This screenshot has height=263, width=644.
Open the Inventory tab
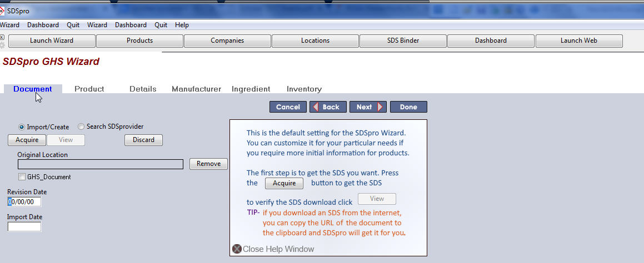[x=304, y=89]
